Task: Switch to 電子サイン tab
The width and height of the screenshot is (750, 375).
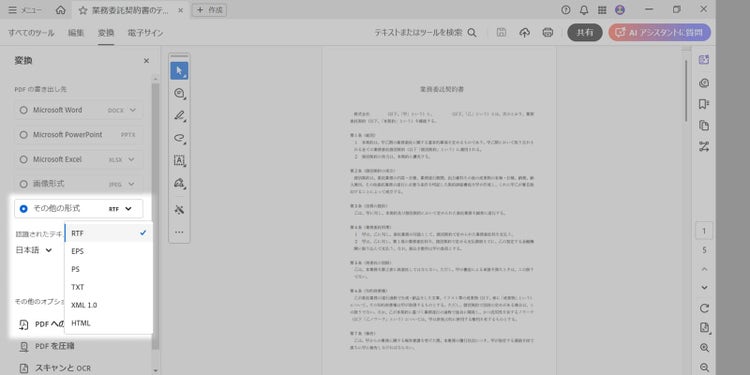Action: pos(145,33)
